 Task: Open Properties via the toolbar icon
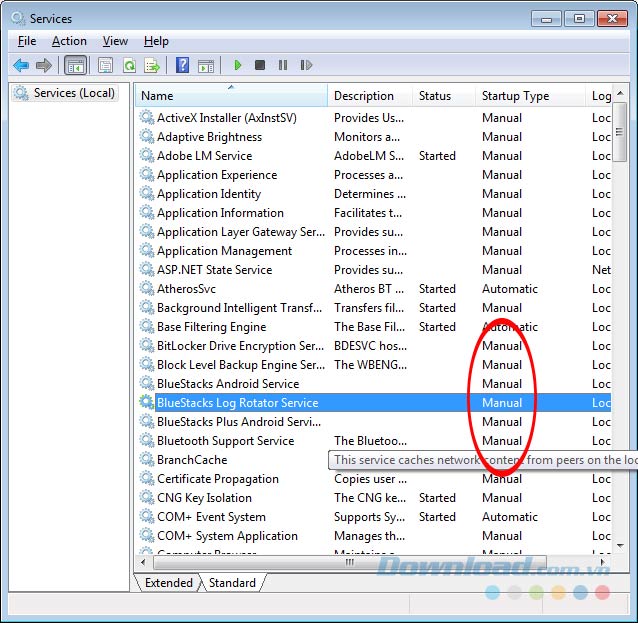pyautogui.click(x=105, y=66)
